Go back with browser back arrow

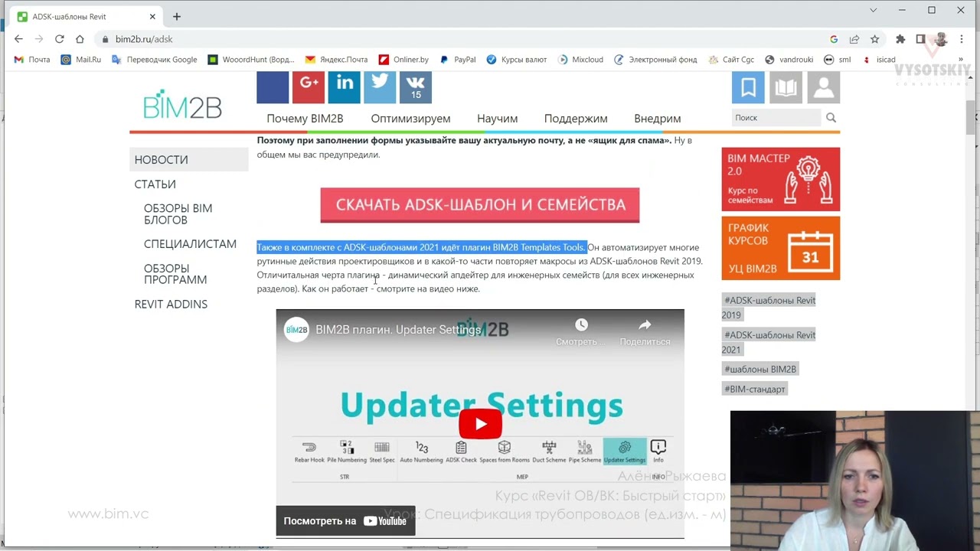pos(18,39)
